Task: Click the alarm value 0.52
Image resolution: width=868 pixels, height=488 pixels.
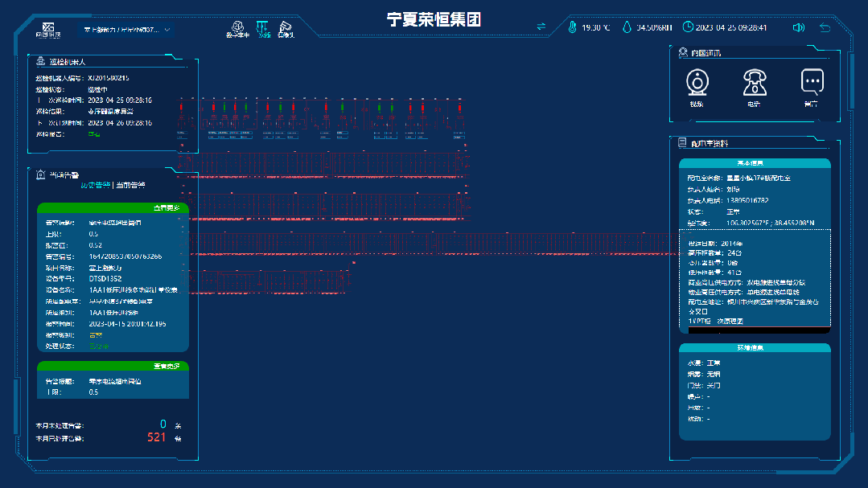Action: point(95,245)
